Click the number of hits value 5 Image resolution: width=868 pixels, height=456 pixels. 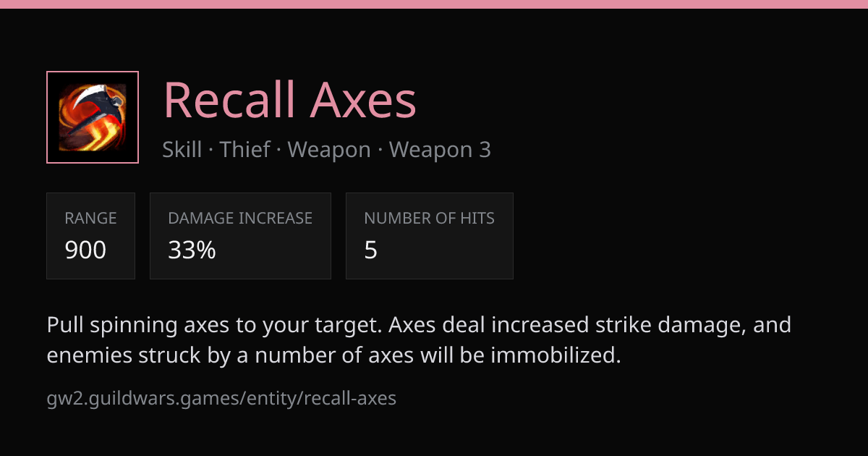coord(371,250)
